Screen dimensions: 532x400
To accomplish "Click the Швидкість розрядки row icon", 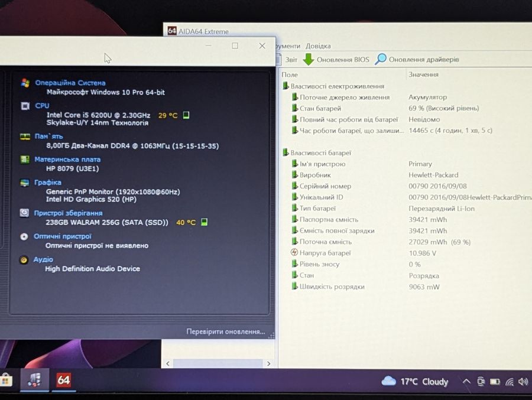I will pos(295,287).
